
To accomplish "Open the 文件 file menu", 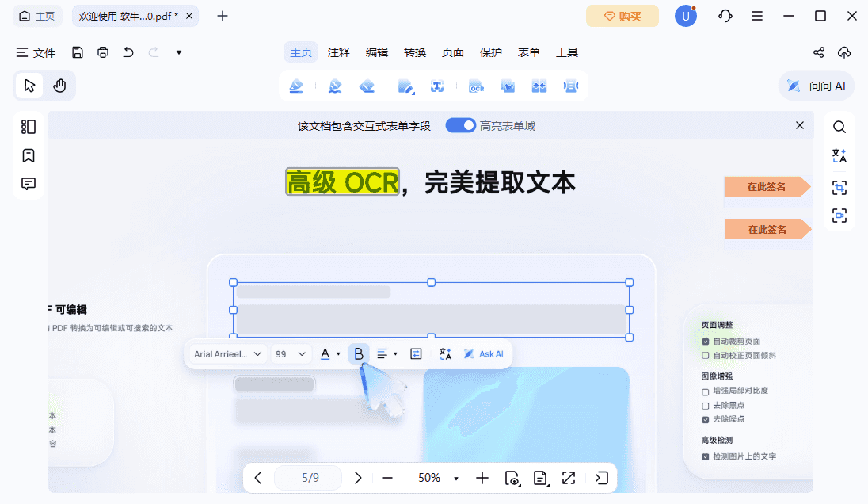I will click(36, 52).
